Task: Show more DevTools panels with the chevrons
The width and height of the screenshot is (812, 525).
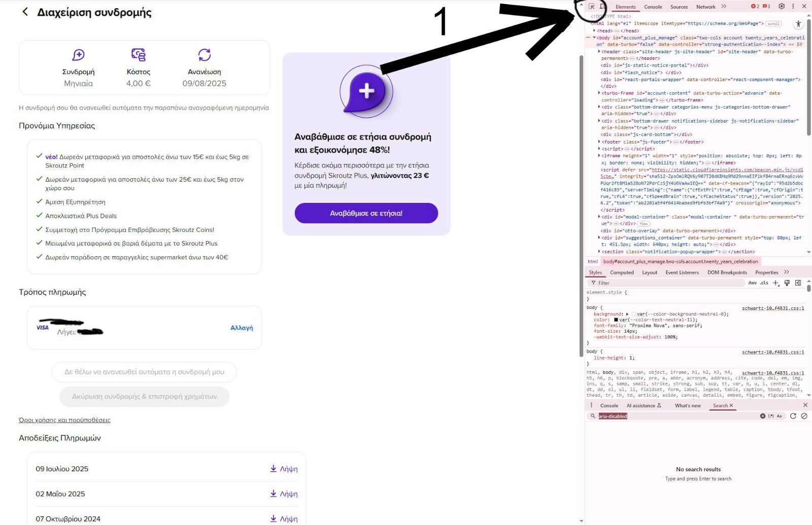Action: (x=724, y=7)
